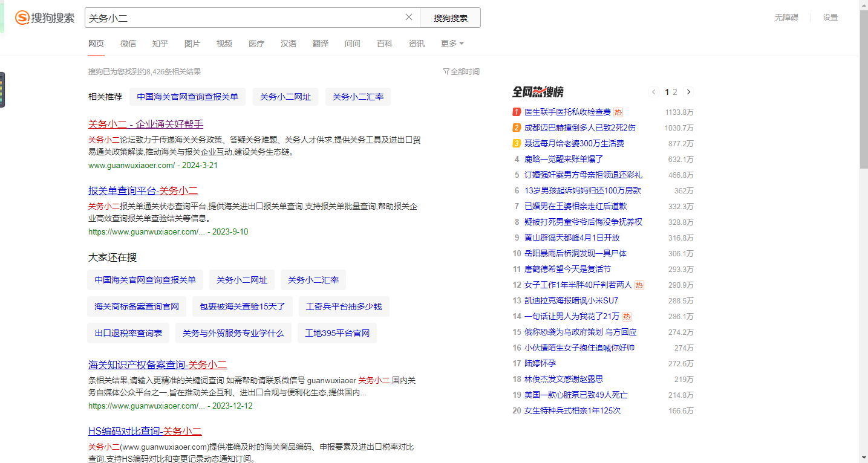The height and width of the screenshot is (463, 868).
Task: Open hot search 林俊杰发文感谢赵露思
Action: point(564,380)
